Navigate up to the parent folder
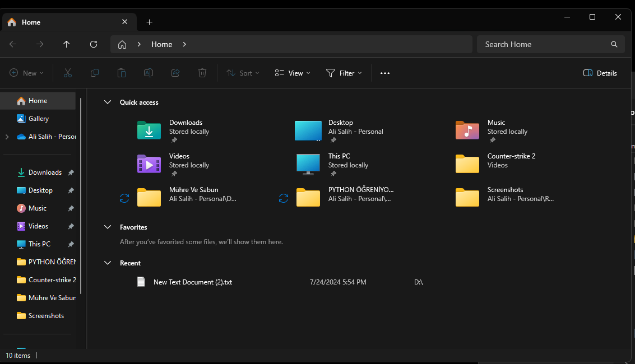Screen dimensions: 635x364 pyautogui.click(x=66, y=44)
